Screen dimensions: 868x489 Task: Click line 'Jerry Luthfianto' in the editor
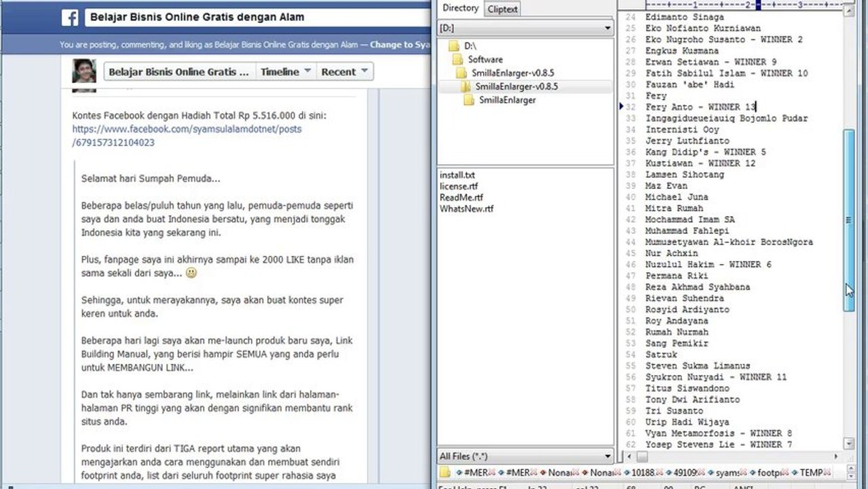click(687, 141)
